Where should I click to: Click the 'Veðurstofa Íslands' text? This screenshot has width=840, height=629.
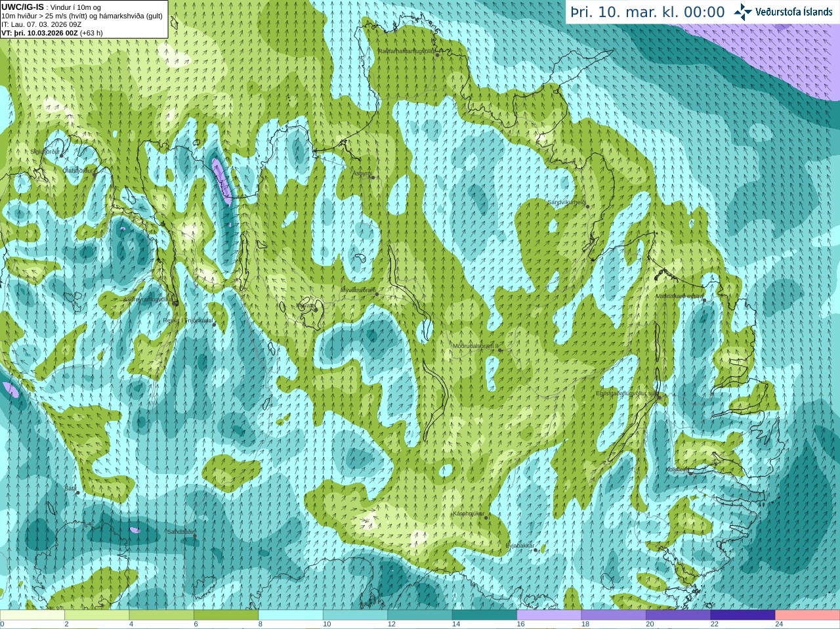(x=793, y=12)
